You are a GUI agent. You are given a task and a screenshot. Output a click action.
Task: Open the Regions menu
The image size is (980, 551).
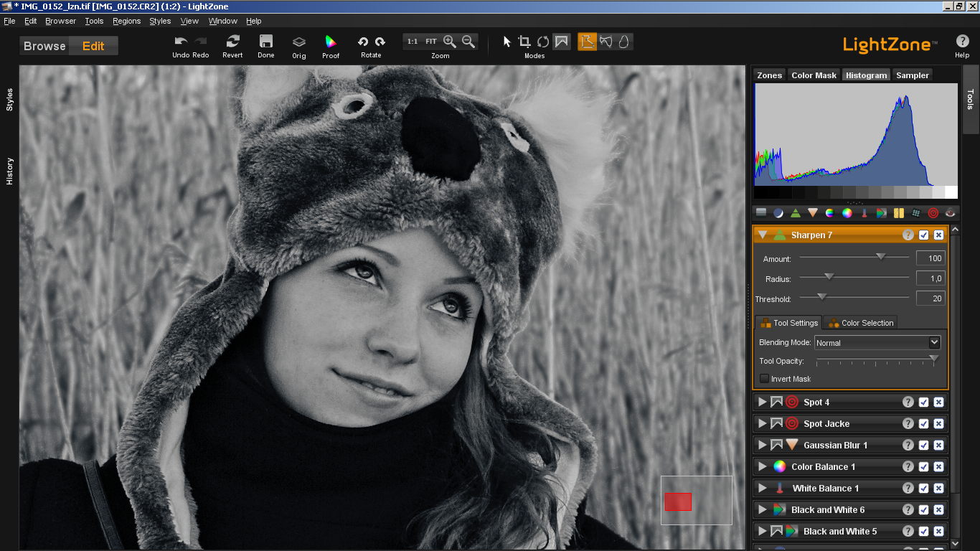tap(126, 21)
